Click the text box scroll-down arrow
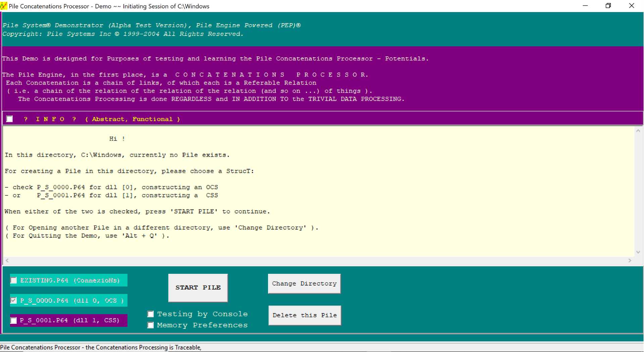Image resolution: width=644 pixels, height=352 pixels. 638,252
